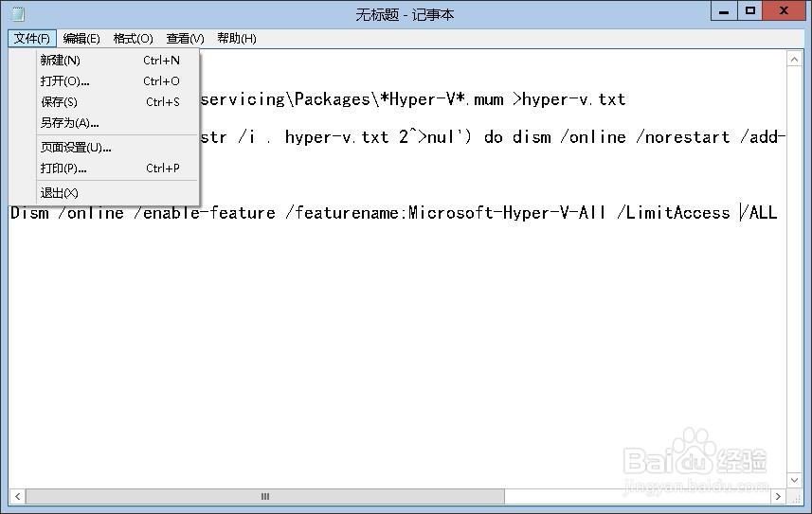
Task: Click the text "servicing\Packages" in the editor
Action: tap(285, 98)
